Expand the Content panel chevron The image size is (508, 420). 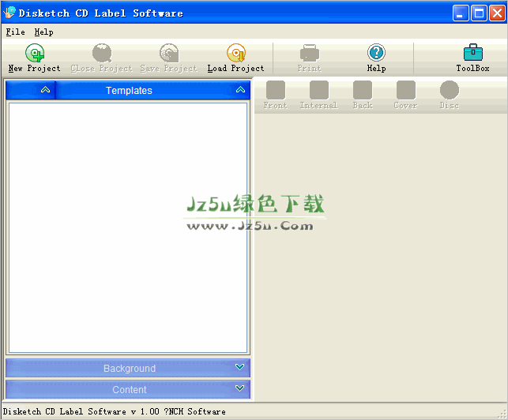coord(239,388)
